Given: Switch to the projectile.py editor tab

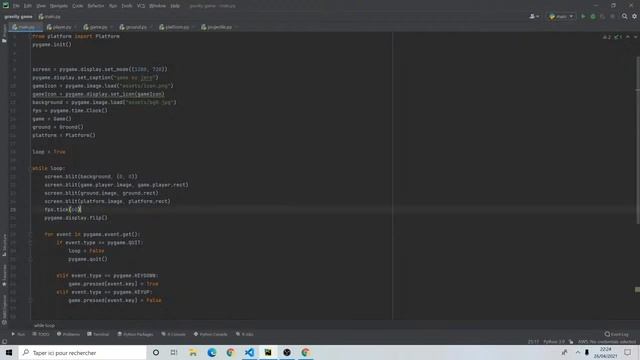Looking at the screenshot, I should (x=219, y=27).
